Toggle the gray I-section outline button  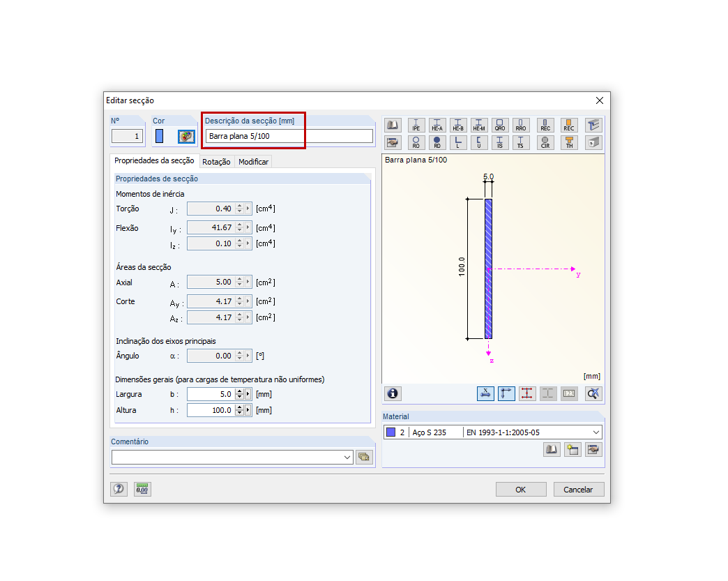pos(548,393)
